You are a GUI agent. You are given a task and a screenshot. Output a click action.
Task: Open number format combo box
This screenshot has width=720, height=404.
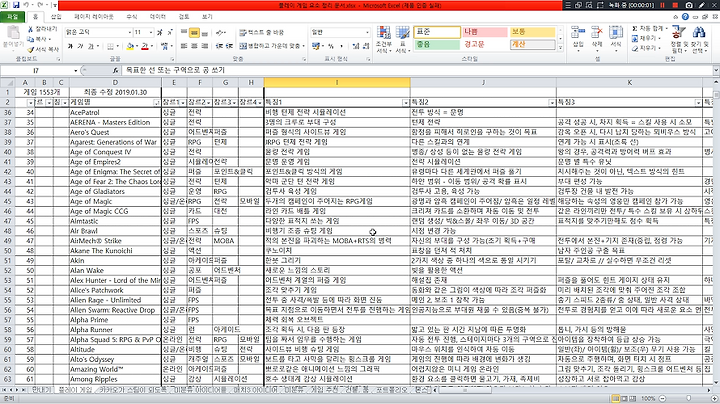(x=340, y=32)
